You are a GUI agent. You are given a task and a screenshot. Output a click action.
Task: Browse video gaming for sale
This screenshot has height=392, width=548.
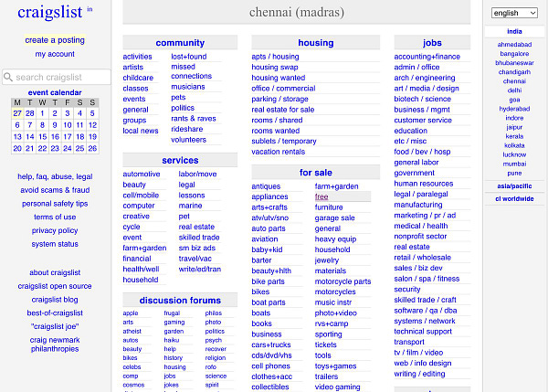337,387
